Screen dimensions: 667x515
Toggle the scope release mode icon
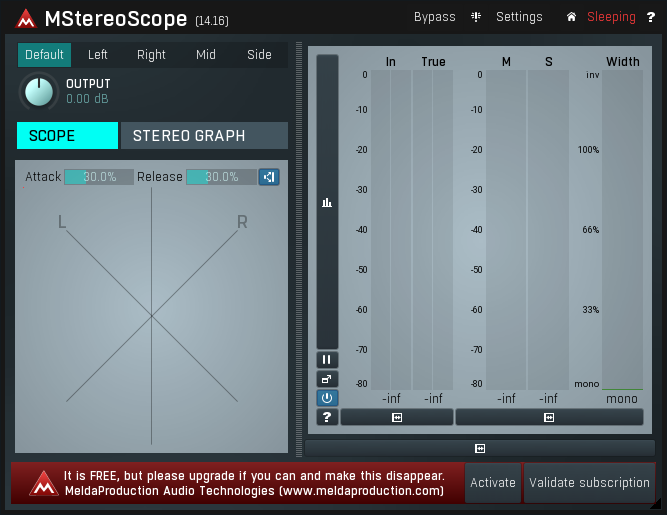click(269, 177)
